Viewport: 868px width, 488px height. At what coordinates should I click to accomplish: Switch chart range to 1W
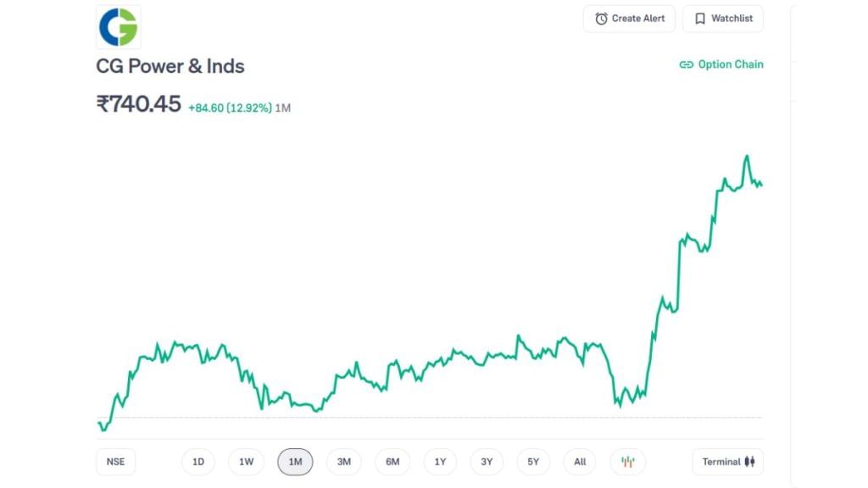[247, 462]
